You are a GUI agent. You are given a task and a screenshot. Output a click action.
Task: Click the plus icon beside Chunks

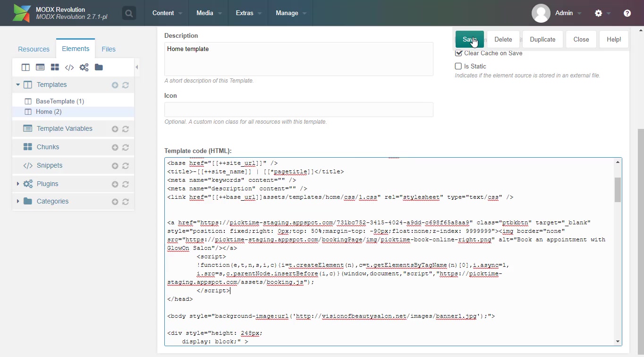coord(115,147)
